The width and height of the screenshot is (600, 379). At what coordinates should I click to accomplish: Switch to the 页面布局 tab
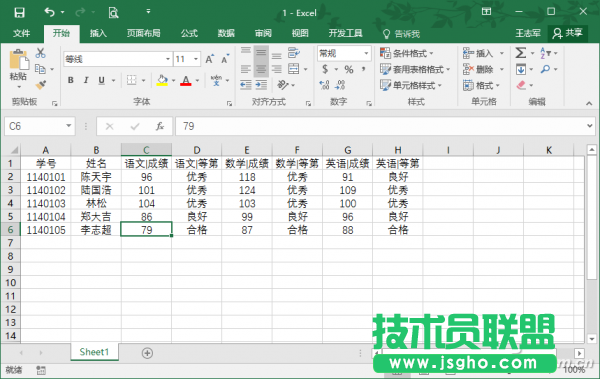pos(143,33)
